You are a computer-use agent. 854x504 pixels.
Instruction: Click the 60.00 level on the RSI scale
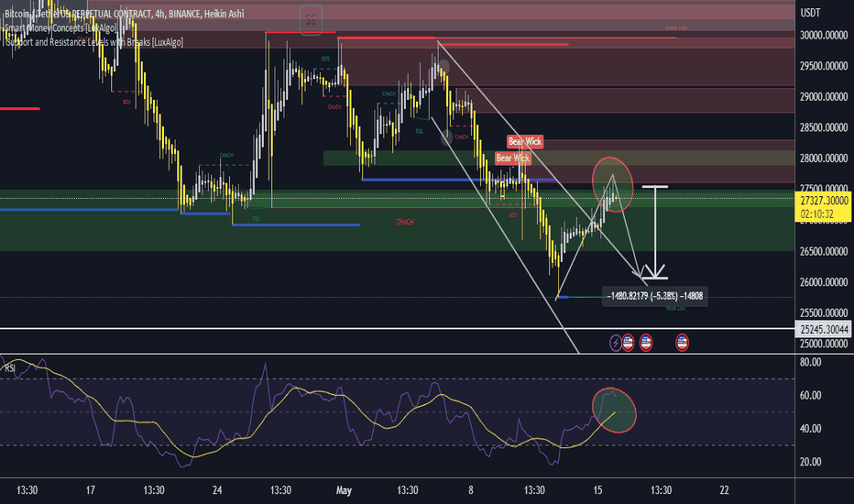[x=810, y=395]
